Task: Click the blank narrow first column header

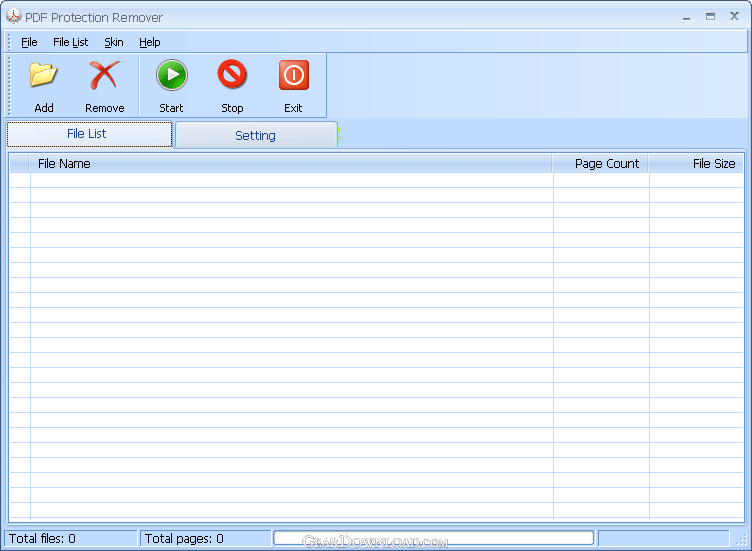Action: click(x=20, y=164)
